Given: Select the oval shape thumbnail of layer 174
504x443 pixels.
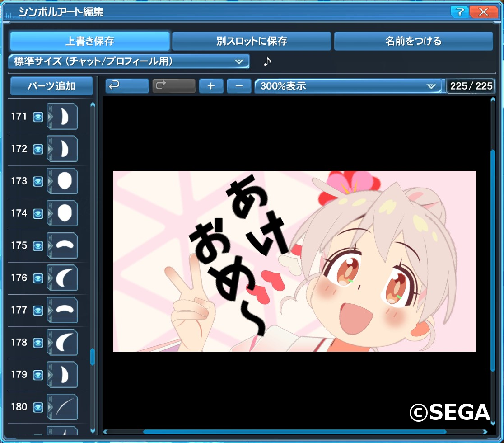Looking at the screenshot, I should tap(65, 213).
